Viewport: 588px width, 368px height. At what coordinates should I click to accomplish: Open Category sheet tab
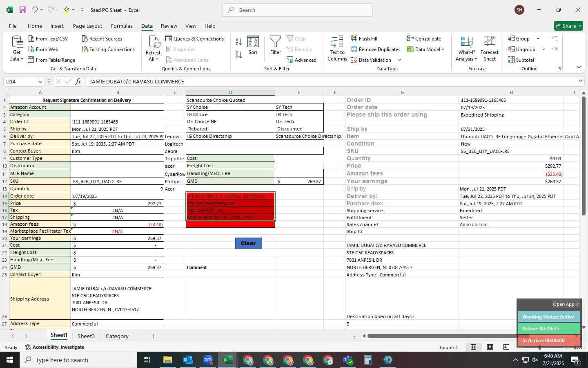[x=117, y=336]
